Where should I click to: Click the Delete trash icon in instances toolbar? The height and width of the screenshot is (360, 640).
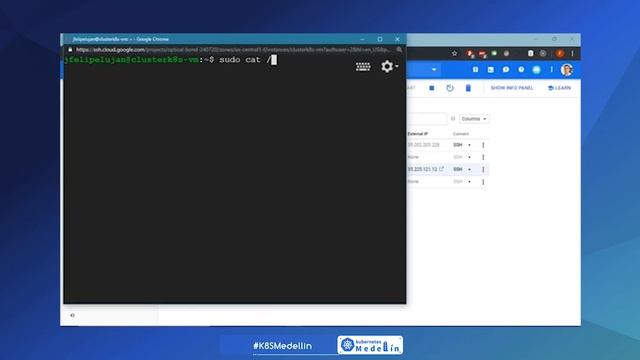coord(468,88)
